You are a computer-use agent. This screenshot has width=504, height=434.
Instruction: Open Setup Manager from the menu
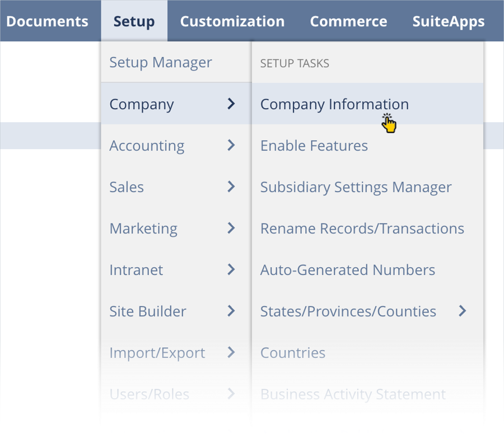point(161,62)
